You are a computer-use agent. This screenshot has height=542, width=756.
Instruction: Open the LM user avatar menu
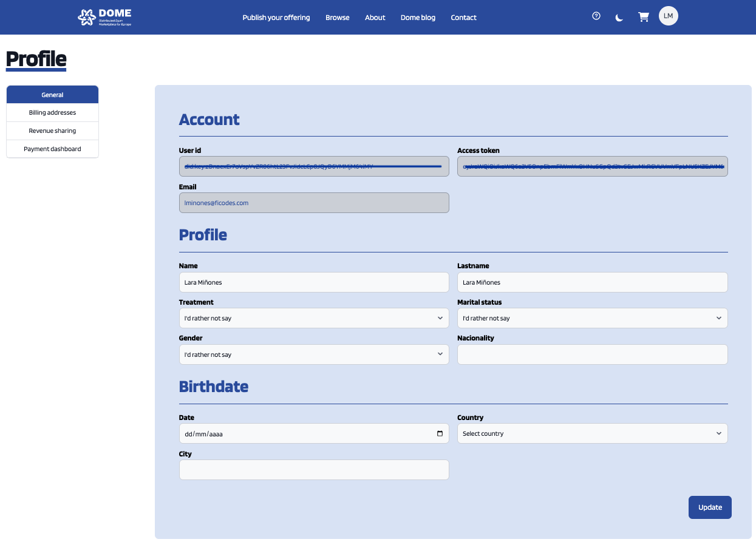(x=668, y=16)
